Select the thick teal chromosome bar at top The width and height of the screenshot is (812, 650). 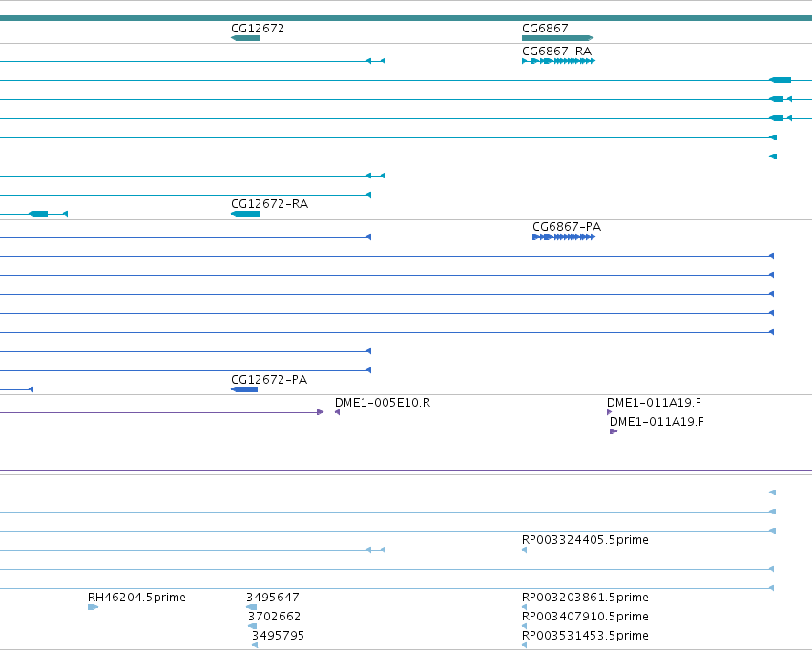point(406,18)
